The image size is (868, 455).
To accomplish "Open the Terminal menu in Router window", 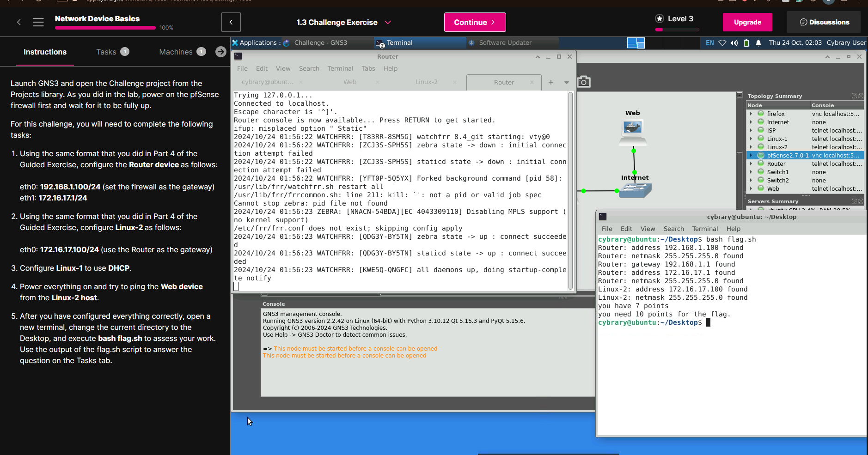I will 340,68.
